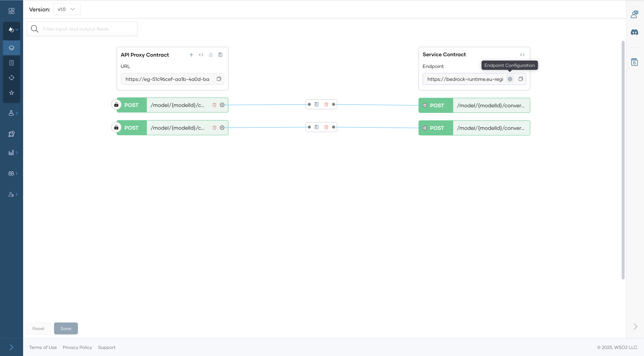The height and width of the screenshot is (356, 644).
Task: Toggle lock on second POST resource
Action: point(116,127)
